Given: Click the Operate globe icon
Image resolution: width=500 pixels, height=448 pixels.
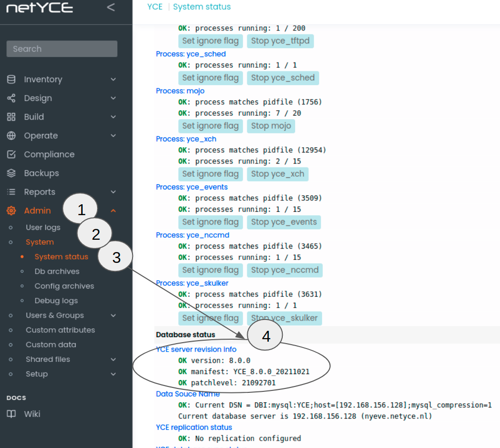Looking at the screenshot, I should (x=11, y=136).
